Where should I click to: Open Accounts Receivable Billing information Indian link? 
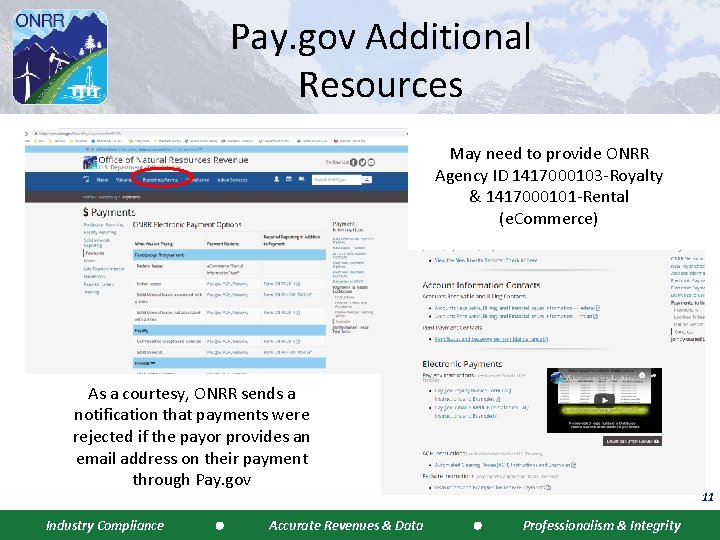(x=516, y=316)
